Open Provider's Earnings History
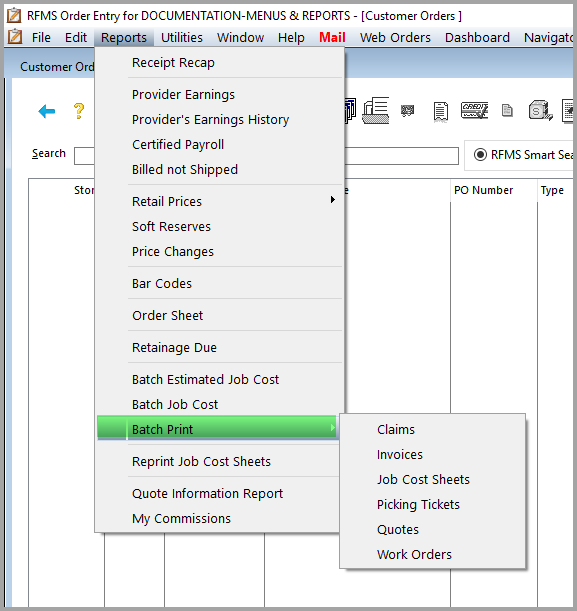Viewport: 577px width, 611px height. click(220, 120)
